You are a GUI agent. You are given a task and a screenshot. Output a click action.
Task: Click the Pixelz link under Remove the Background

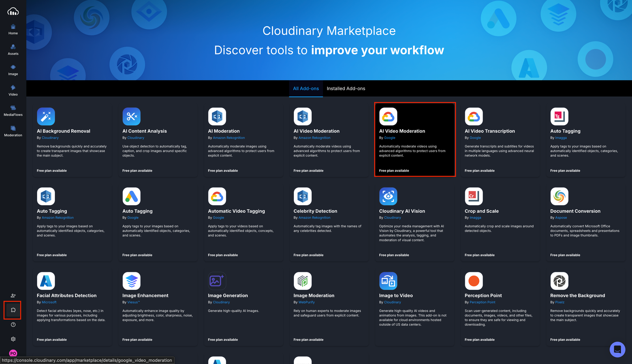560,302
